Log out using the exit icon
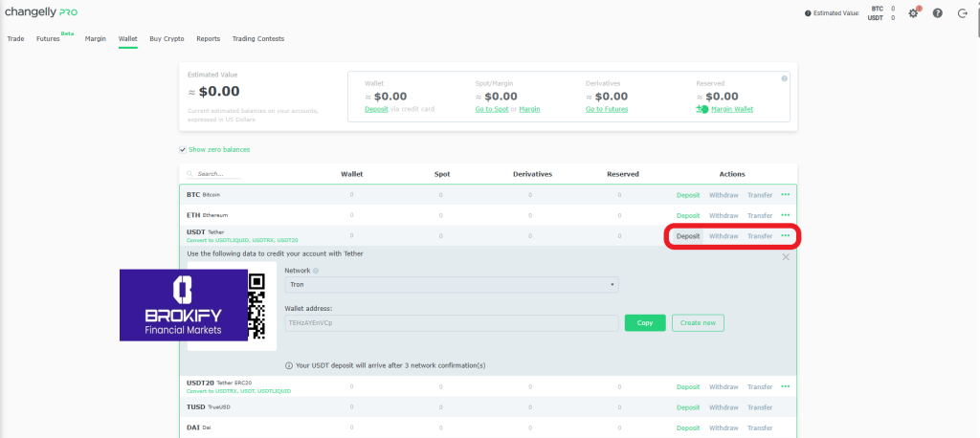The image size is (980, 438). [x=962, y=13]
